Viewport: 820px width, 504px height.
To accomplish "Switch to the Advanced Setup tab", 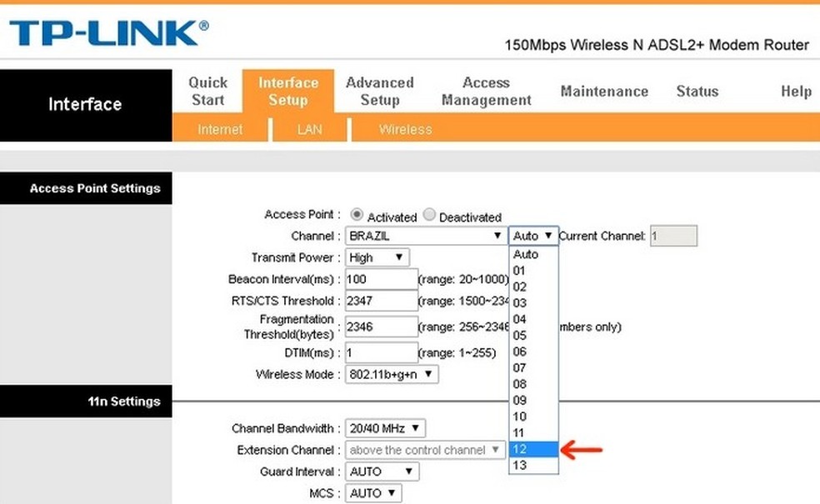I will click(380, 90).
